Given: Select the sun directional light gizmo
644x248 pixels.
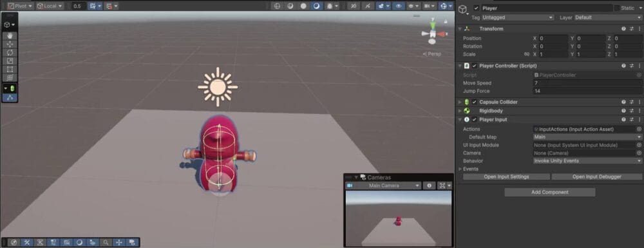Looking at the screenshot, I should (218, 87).
